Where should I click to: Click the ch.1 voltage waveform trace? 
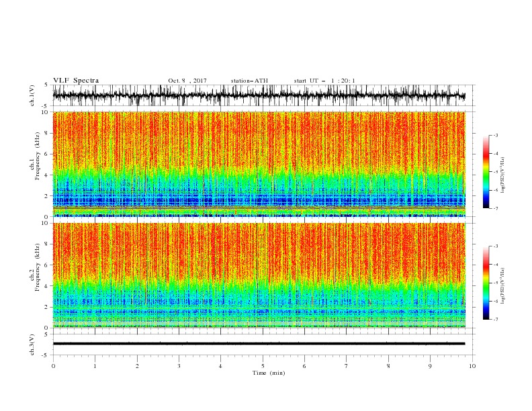(259, 95)
